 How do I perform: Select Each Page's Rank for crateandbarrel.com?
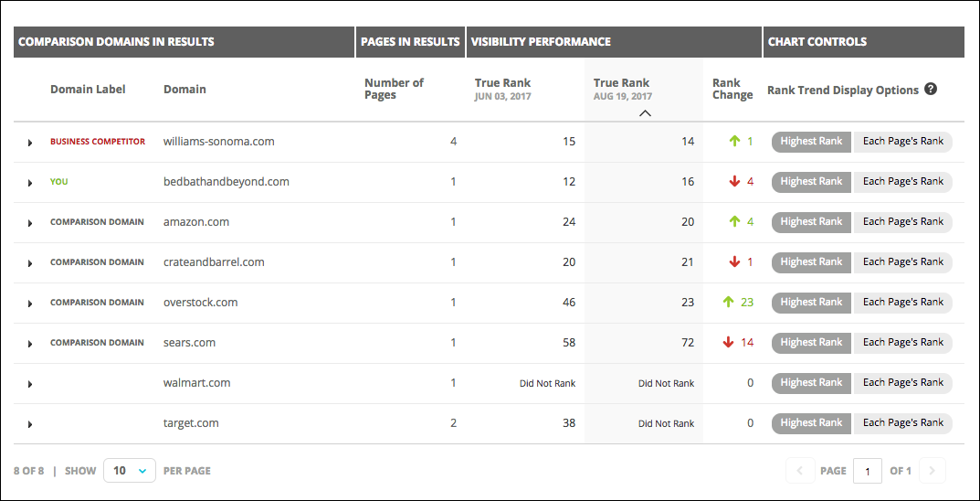point(903,262)
